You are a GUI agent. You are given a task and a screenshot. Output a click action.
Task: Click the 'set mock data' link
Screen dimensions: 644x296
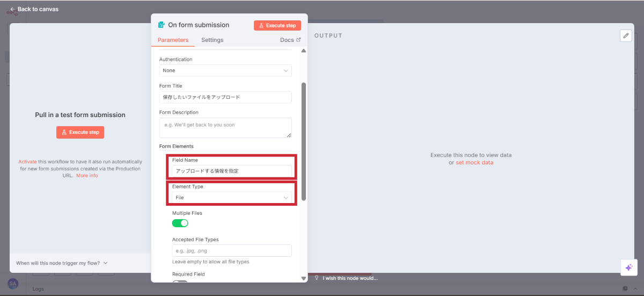pos(474,162)
